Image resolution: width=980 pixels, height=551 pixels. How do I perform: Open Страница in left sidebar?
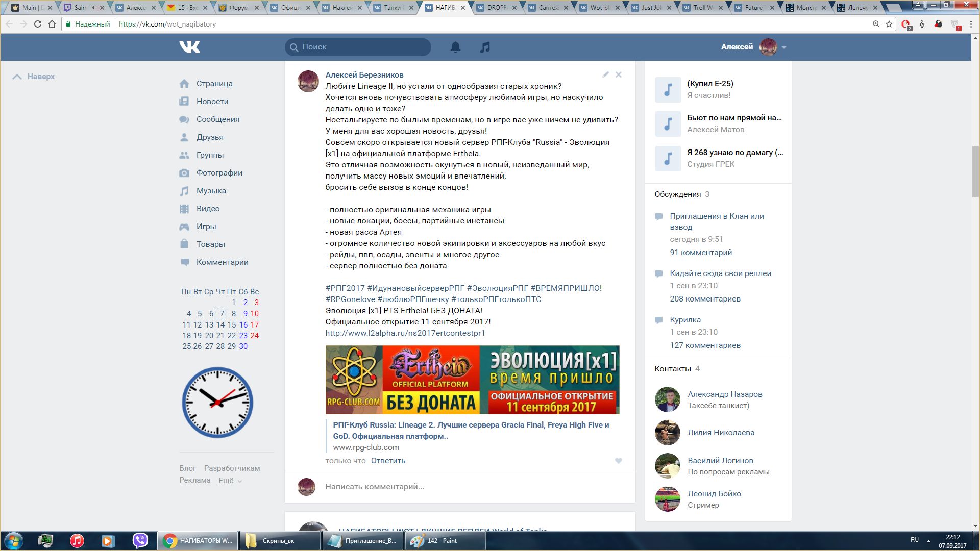214,84
